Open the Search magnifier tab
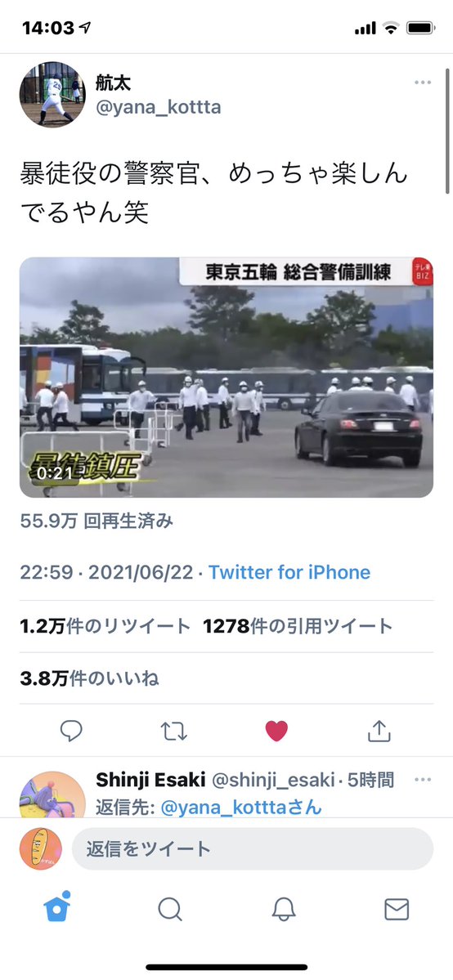Screen dimensions: 453x980 tap(169, 910)
